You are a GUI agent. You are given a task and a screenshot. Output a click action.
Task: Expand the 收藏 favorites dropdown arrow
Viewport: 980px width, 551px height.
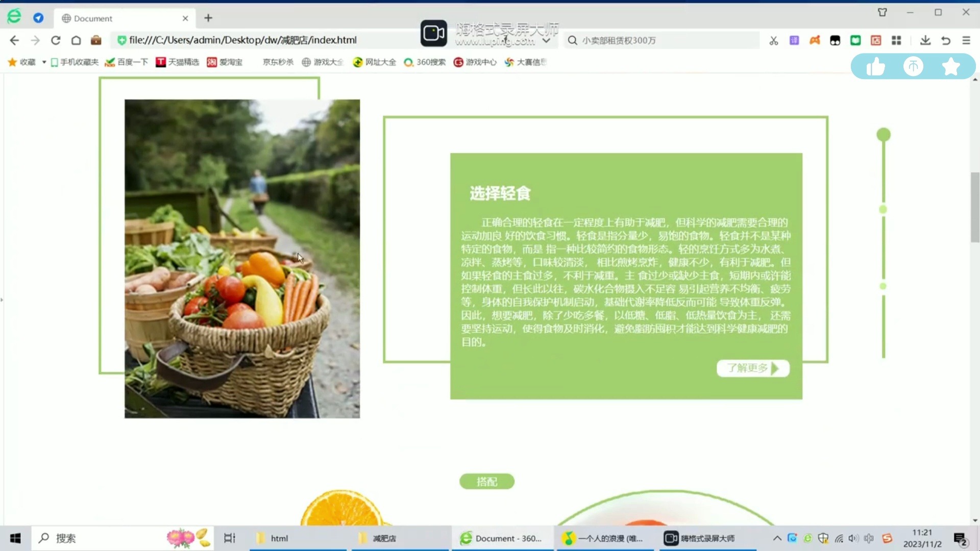[44, 62]
